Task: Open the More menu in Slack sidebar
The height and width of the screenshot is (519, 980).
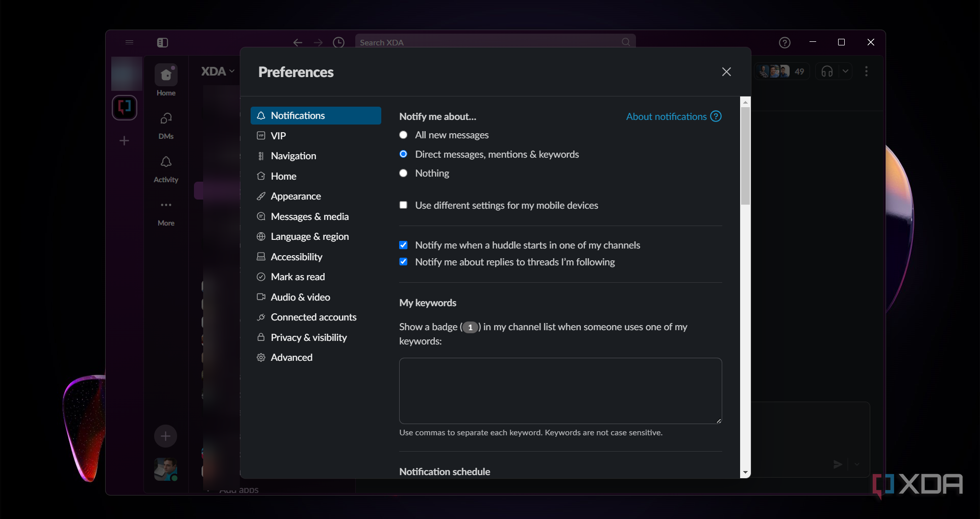Action: click(166, 212)
